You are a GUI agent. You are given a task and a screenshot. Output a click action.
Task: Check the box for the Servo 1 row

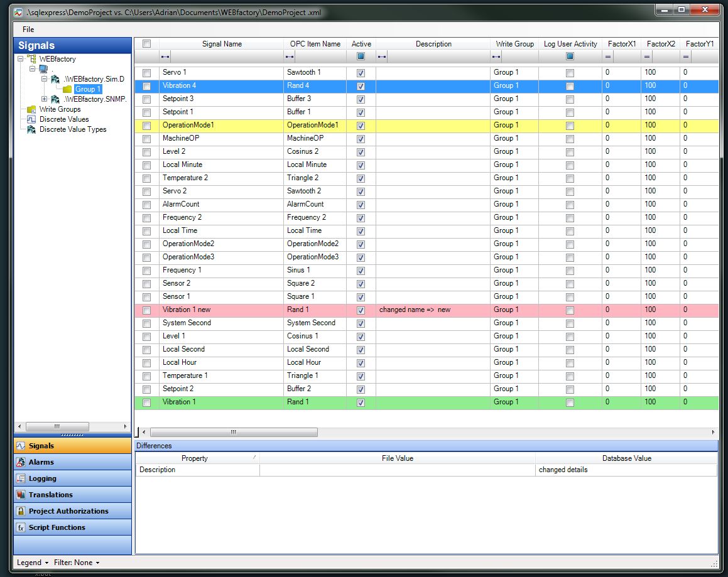tap(146, 73)
